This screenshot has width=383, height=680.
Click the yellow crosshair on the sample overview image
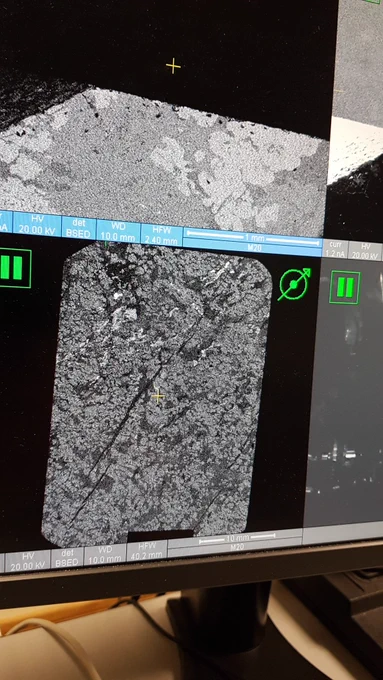tap(157, 396)
